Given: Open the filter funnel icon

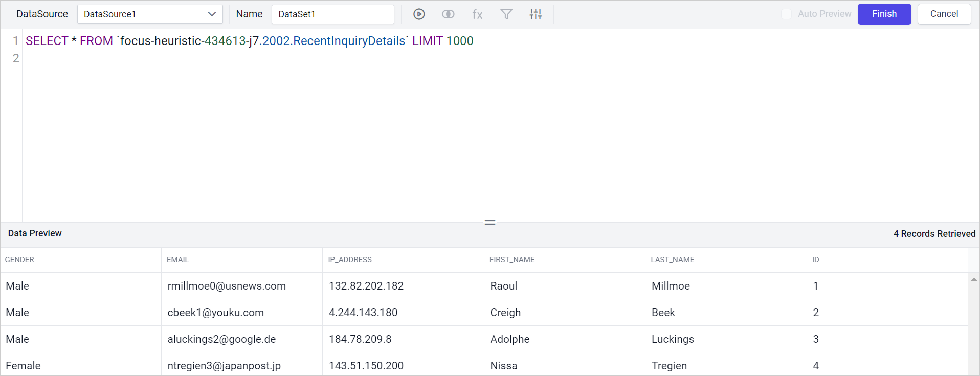Looking at the screenshot, I should (x=506, y=14).
